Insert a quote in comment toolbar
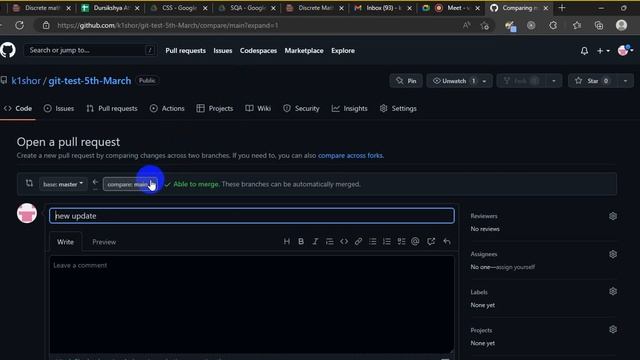 (329, 242)
